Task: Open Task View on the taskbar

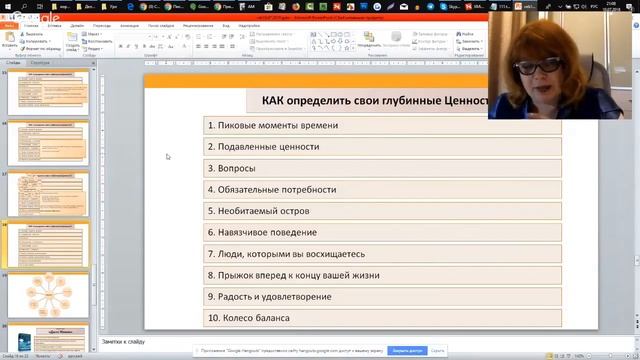Action: point(40,7)
